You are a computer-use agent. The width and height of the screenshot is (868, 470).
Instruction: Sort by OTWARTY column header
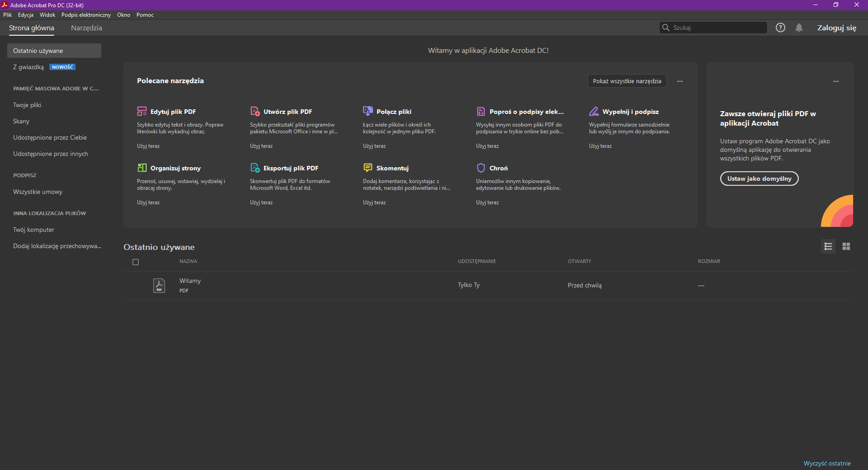pos(580,261)
